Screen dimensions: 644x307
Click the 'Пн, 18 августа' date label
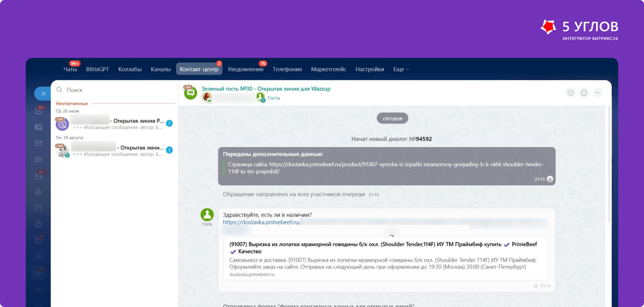(69, 138)
